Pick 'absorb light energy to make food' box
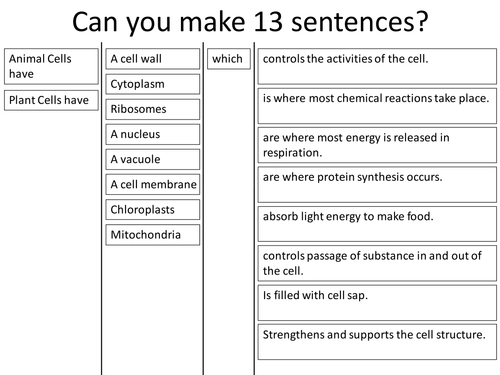500x375 pixels. (x=377, y=224)
